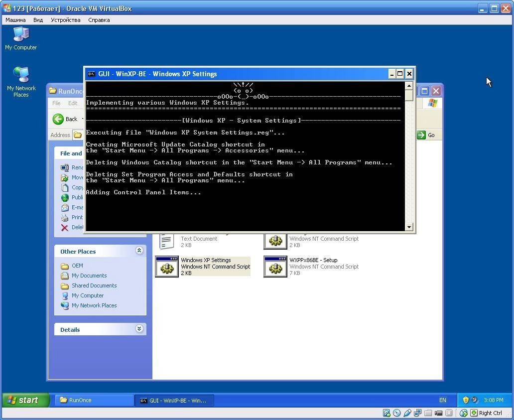Open the Справка menu
The image size is (514, 420).
[x=99, y=20]
